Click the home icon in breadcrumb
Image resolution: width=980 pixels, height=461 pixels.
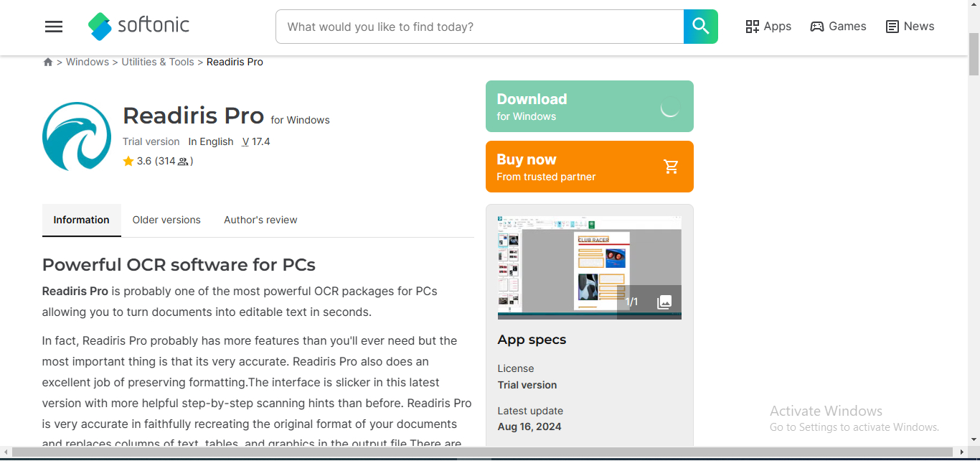48,62
